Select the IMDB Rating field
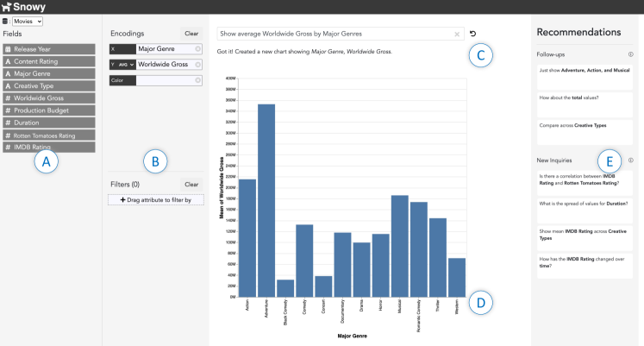Image resolution: width=644 pixels, height=346 pixels. 49,147
